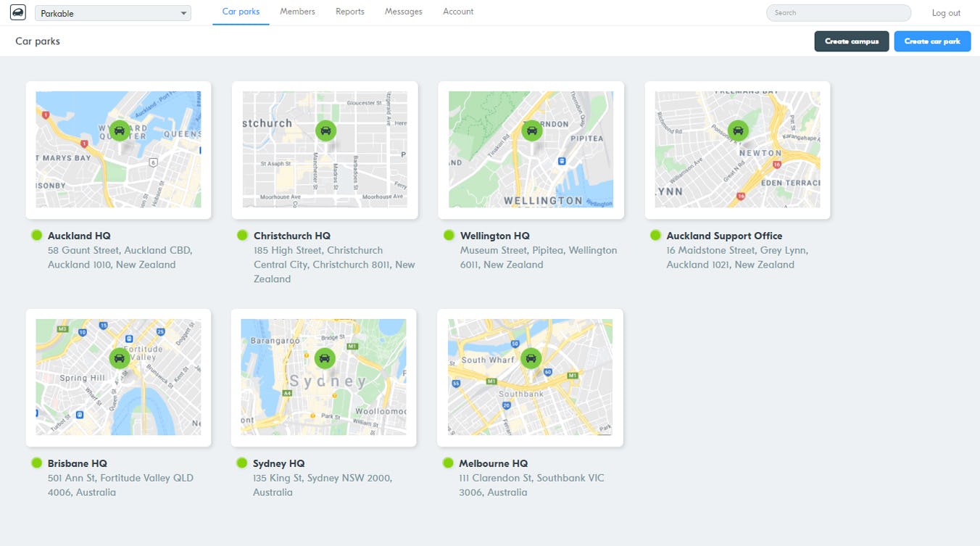Select the Brisbane HQ car park pin
The width and height of the screenshot is (980, 546).
tap(119, 358)
